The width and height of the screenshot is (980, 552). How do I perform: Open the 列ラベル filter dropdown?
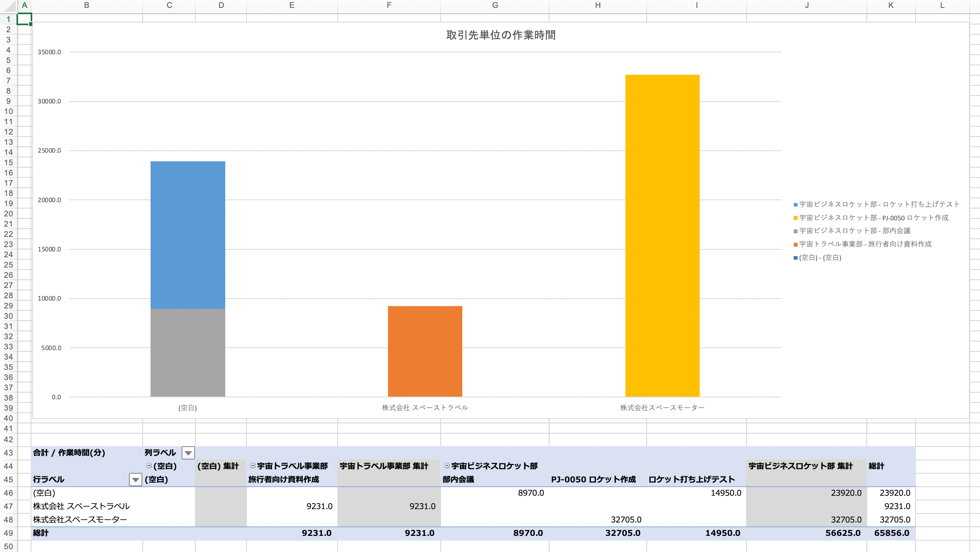pos(188,453)
